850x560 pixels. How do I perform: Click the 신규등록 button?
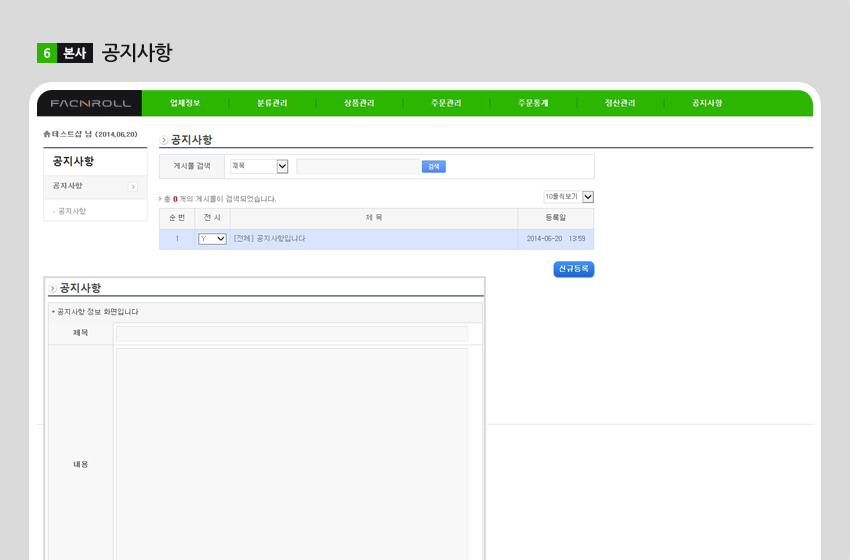coord(574,269)
